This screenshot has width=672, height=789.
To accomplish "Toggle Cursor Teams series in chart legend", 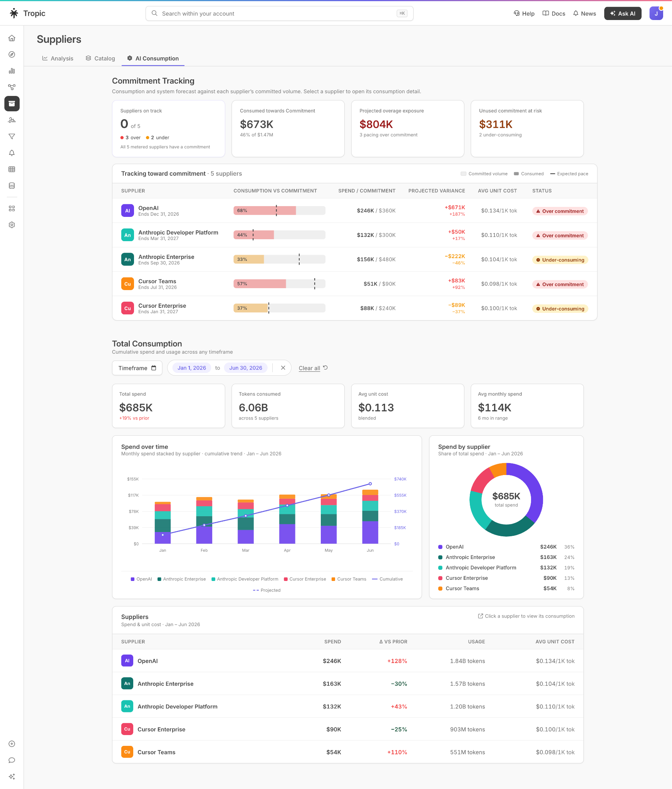I will coord(349,579).
